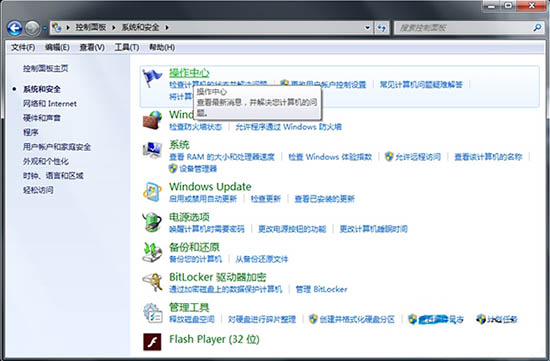Open the 电源选项 heading
The height and width of the screenshot is (361, 550).
click(189, 217)
